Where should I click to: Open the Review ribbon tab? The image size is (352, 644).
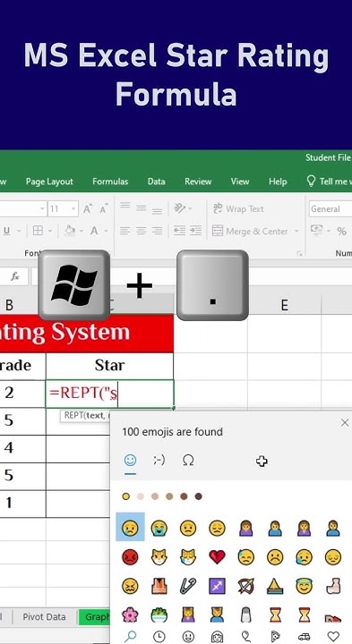point(198,182)
